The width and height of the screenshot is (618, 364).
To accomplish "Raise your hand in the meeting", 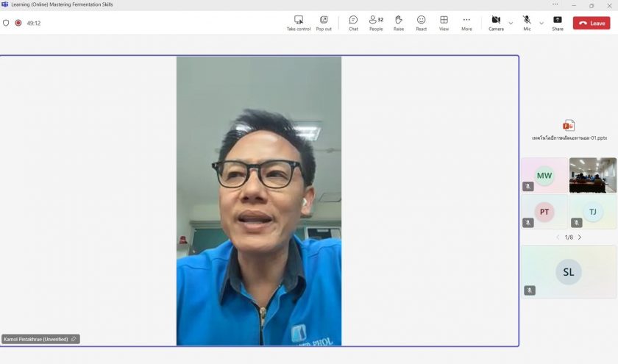I will click(x=398, y=23).
